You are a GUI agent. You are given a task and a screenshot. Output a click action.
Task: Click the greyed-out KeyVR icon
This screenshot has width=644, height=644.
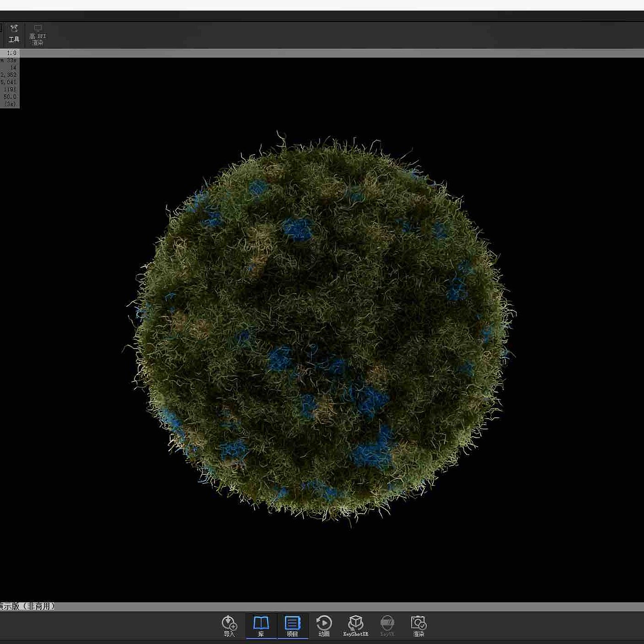(x=387, y=626)
